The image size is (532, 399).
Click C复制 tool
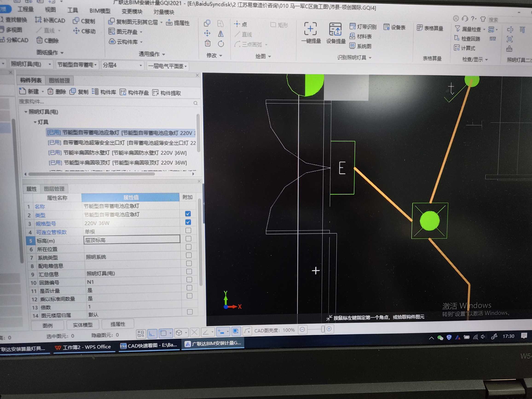point(84,21)
